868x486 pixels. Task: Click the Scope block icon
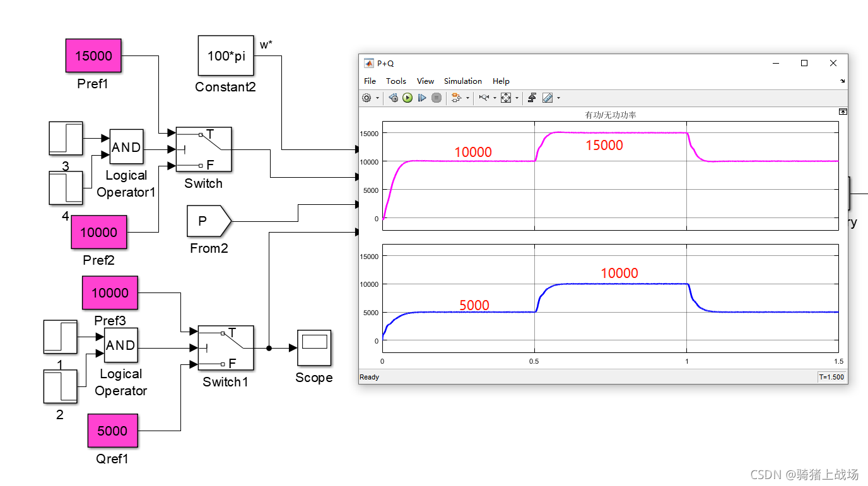[314, 347]
